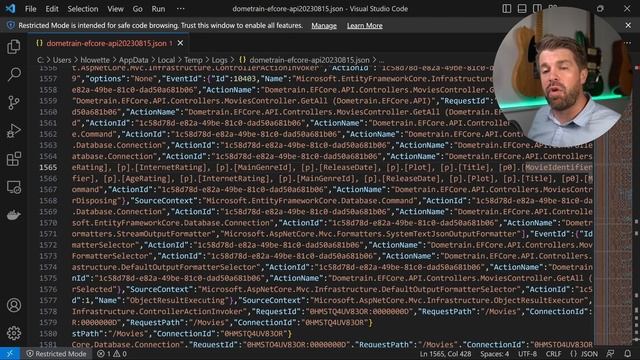This screenshot has height=360, width=640.
Task: Open the Run menu
Action: [158, 9]
